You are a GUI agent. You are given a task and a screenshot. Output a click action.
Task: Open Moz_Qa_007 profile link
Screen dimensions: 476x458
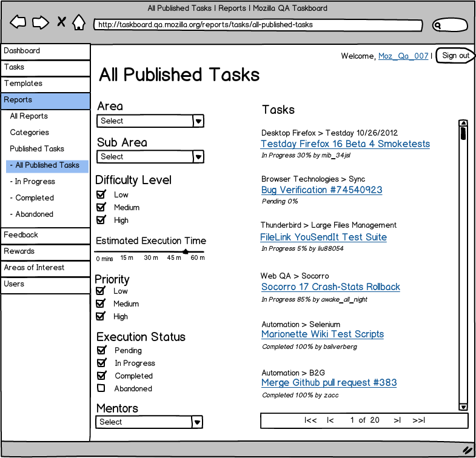(x=403, y=56)
